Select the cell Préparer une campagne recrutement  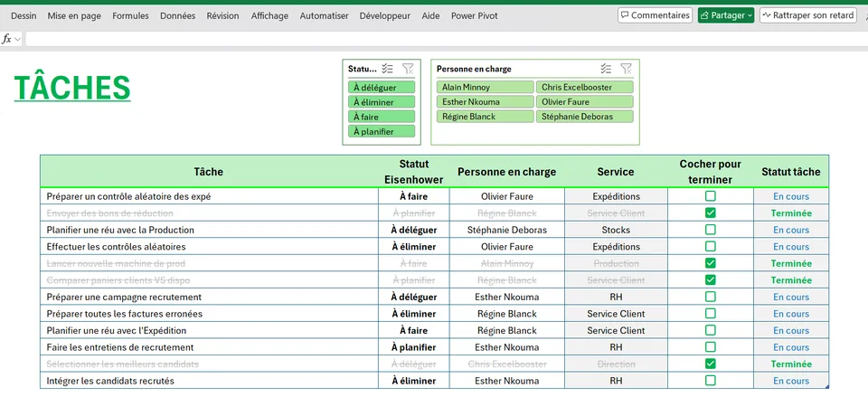click(x=209, y=297)
